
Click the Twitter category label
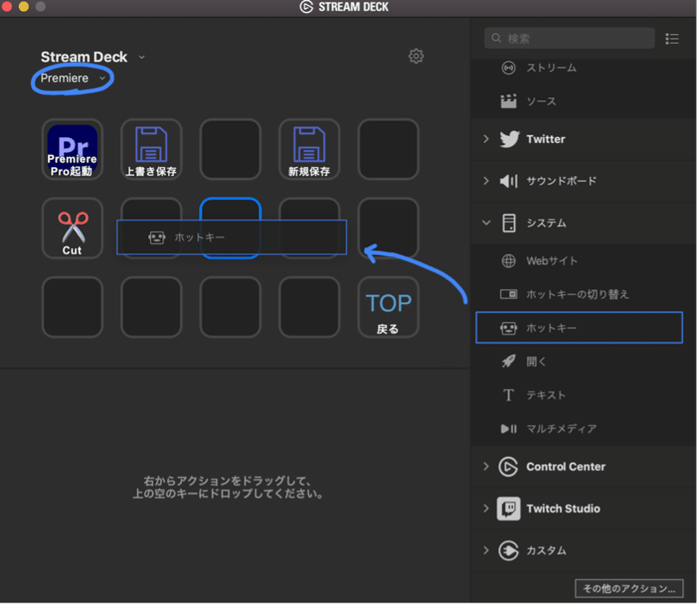[x=546, y=139]
